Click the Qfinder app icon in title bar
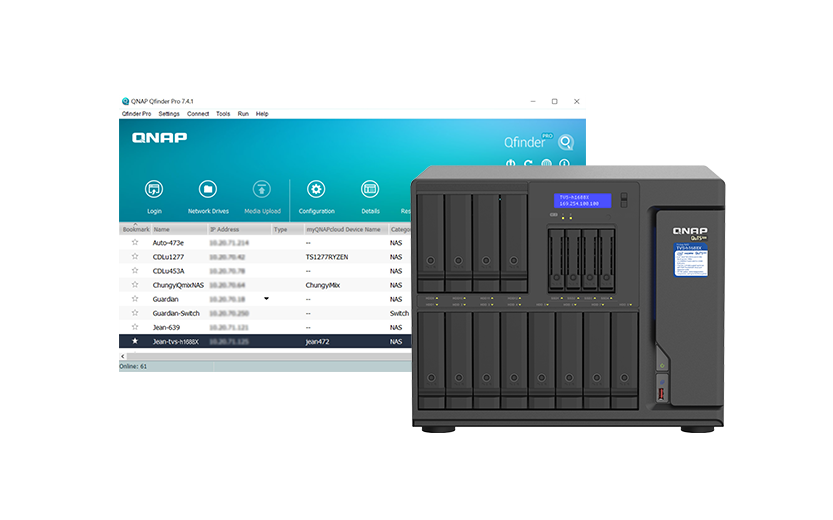This screenshot has height=520, width=833. pos(125,101)
